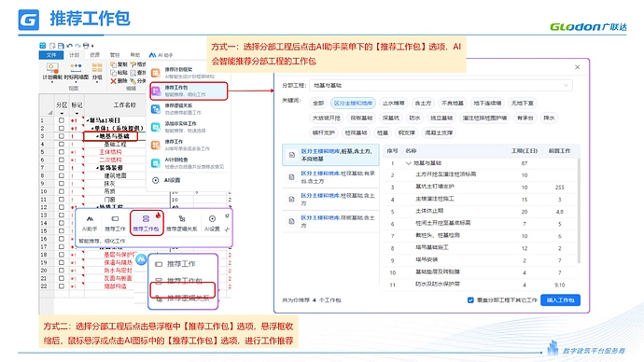Select the 不良地基 keyword tag
This screenshot has height=362, width=644.
point(452,103)
